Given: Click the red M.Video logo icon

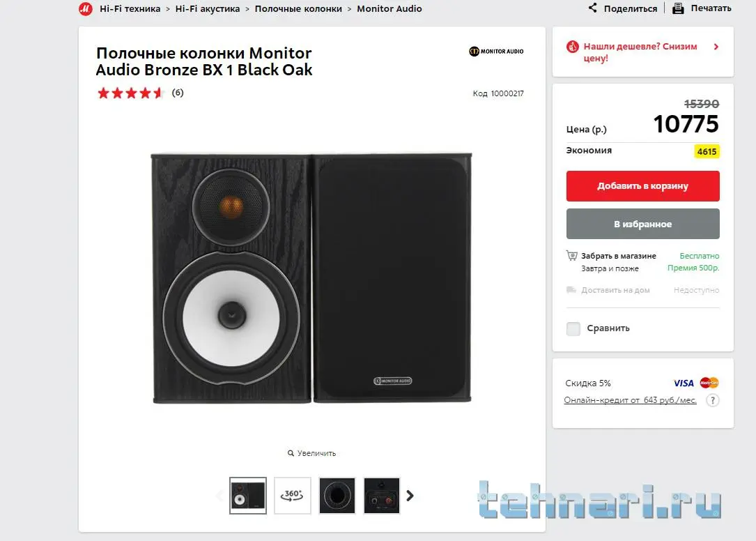Looking at the screenshot, I should (85, 8).
